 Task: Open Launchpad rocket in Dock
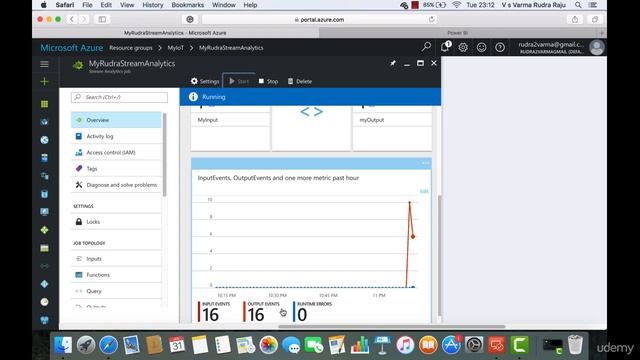click(x=86, y=345)
